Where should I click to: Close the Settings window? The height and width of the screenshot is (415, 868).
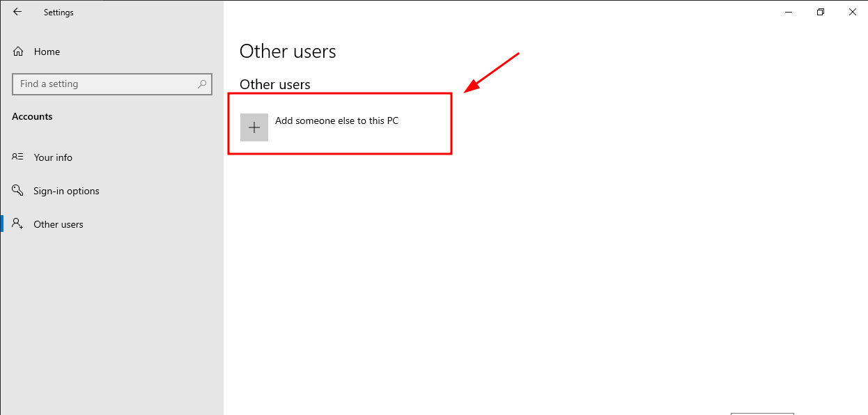852,12
